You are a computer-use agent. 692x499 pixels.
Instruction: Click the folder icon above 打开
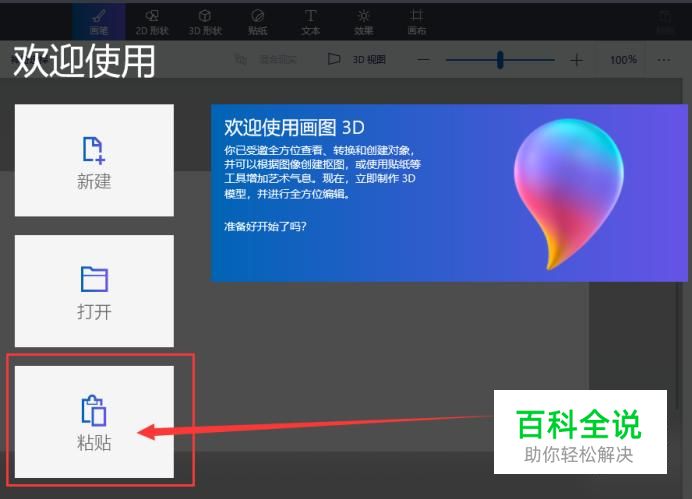coord(94,279)
